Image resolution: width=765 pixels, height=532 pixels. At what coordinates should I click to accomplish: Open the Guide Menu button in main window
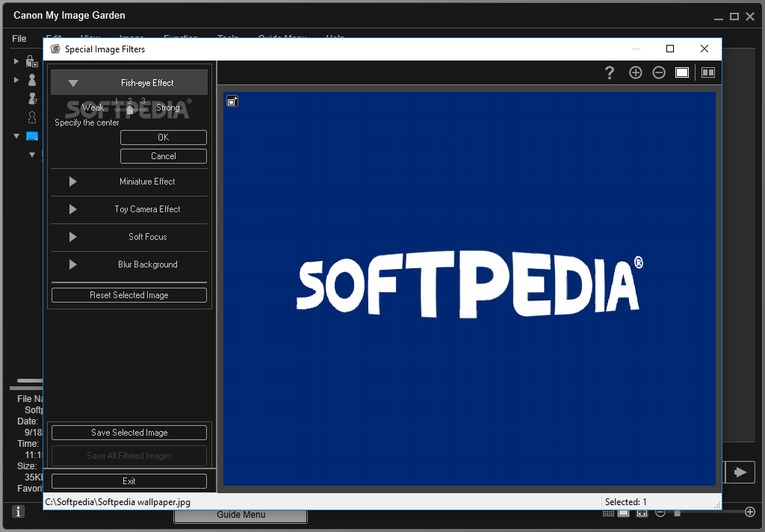coord(241,515)
